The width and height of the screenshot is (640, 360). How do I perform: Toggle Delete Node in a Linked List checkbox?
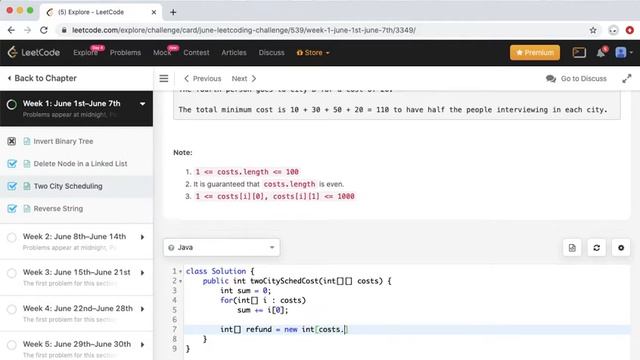[x=12, y=164]
